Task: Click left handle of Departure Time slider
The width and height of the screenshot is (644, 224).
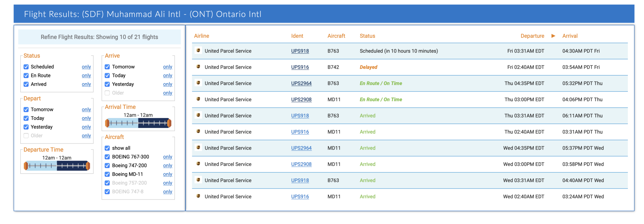Action: (26, 166)
